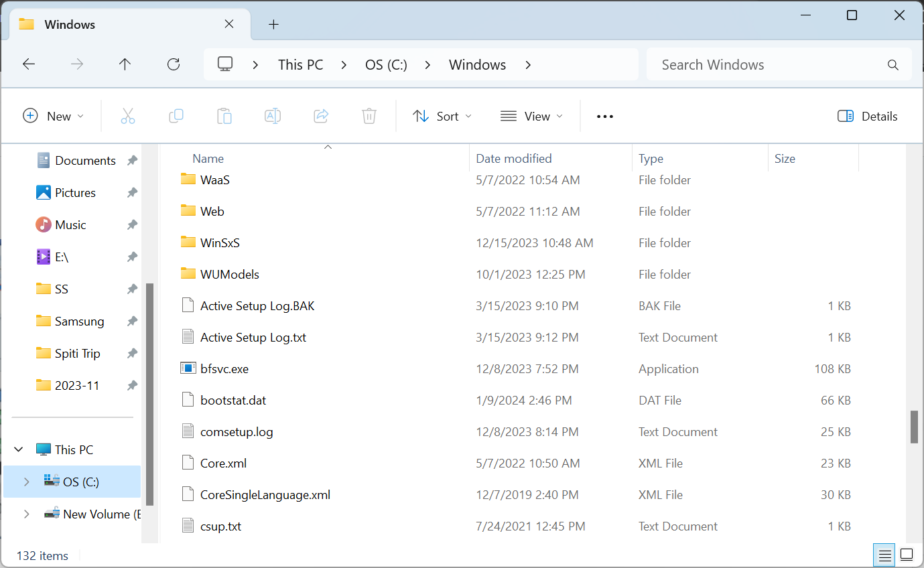
Task: Click the Rename toolbar icon
Action: click(x=273, y=116)
